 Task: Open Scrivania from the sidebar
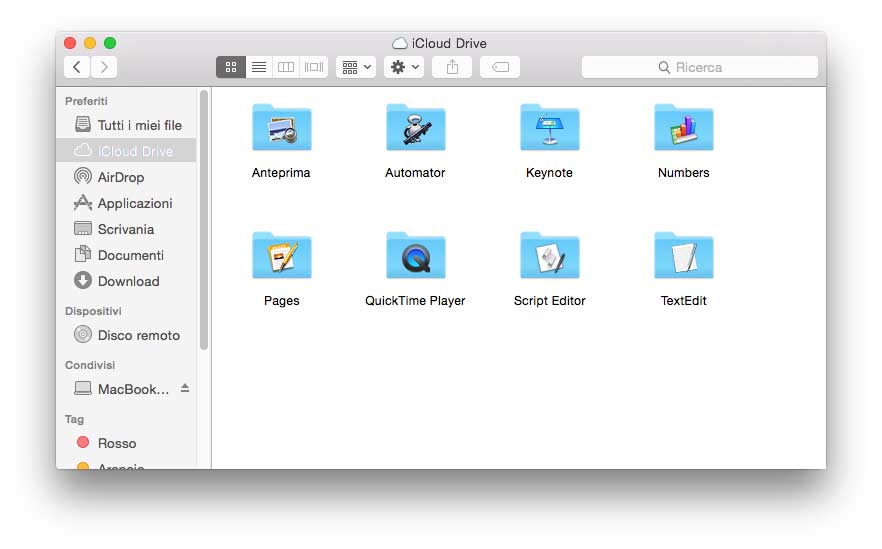(127, 229)
